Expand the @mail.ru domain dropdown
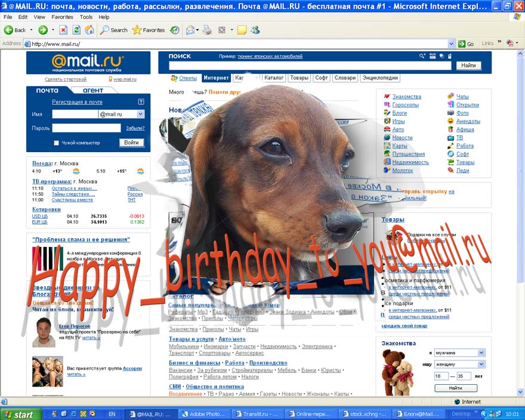 tap(141, 114)
